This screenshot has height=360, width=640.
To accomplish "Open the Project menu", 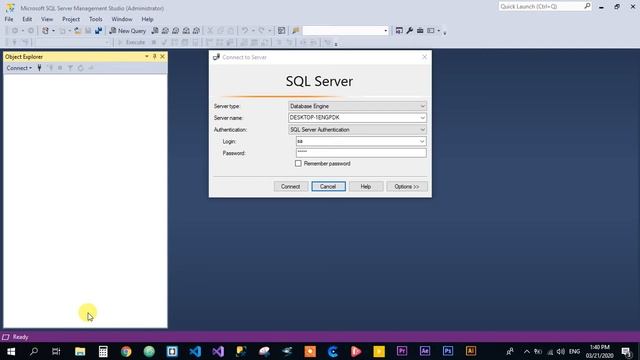I will [x=71, y=19].
